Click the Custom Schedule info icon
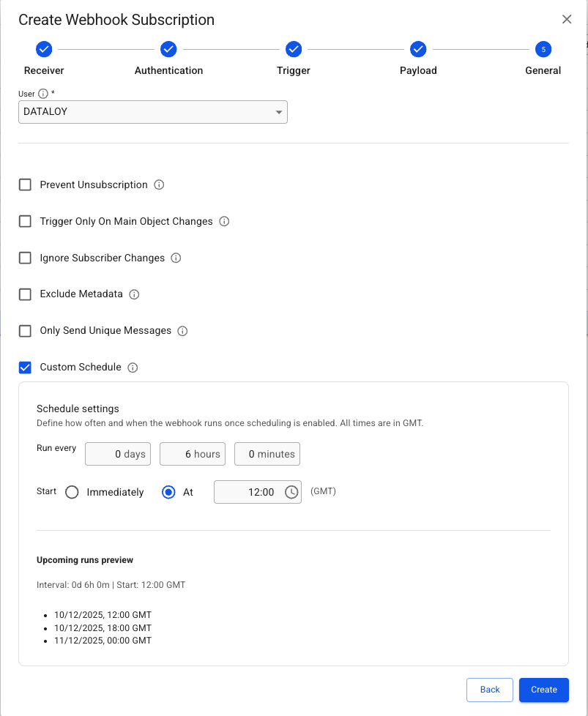The height and width of the screenshot is (716, 588). tap(133, 368)
